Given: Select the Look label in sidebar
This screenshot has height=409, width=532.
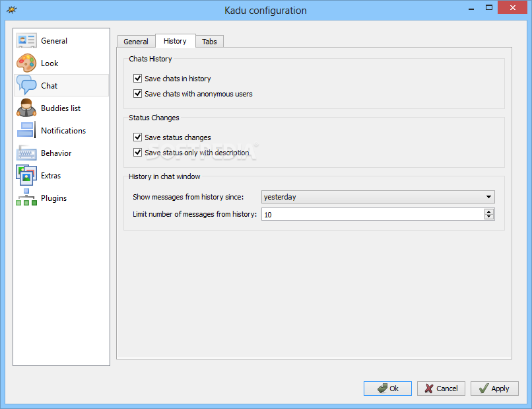Looking at the screenshot, I should click(x=50, y=63).
